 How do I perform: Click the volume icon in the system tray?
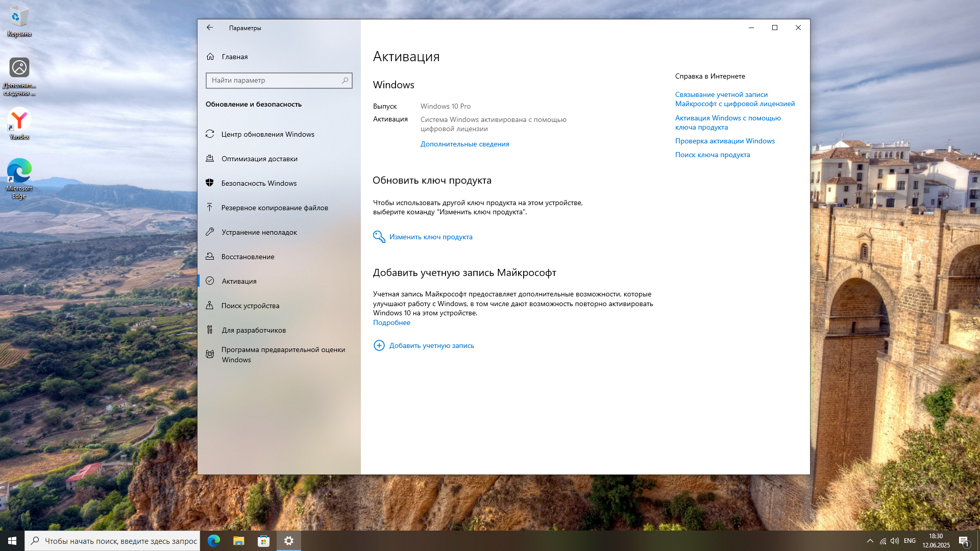894,541
